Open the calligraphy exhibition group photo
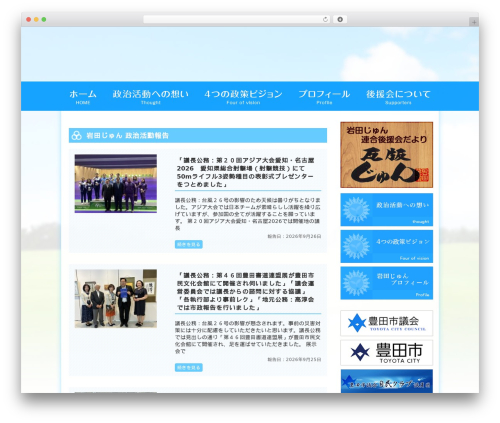 [x=116, y=299]
